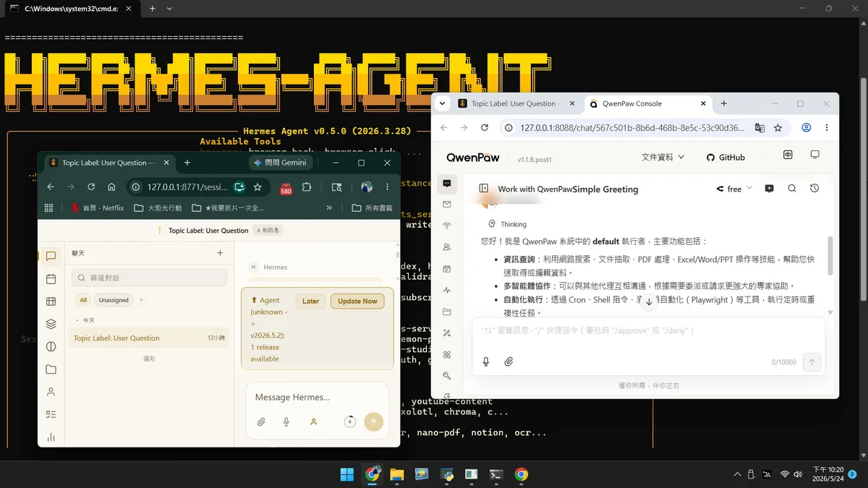The height and width of the screenshot is (488, 868).
Task: Open the calendar cron icon in QwenPaw sidebar
Action: [447, 269]
